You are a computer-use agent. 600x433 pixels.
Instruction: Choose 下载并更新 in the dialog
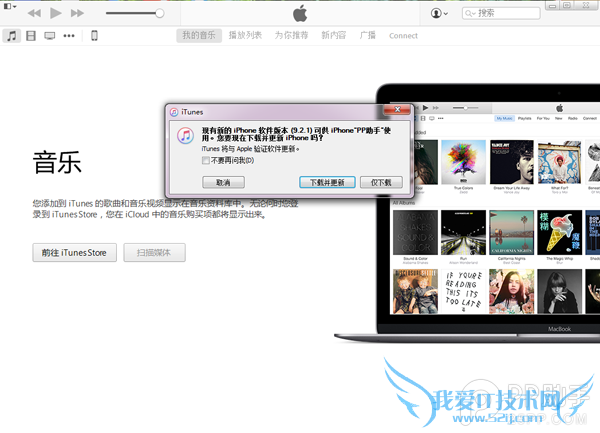point(327,182)
